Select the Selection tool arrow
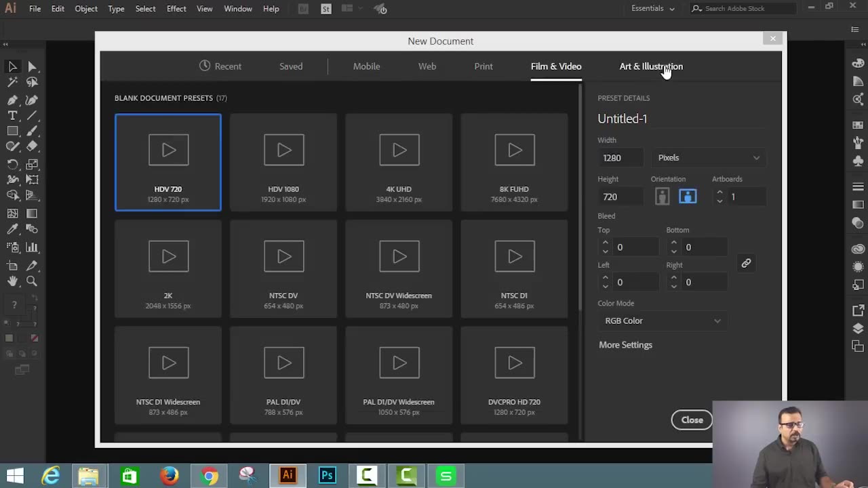868x488 pixels. pyautogui.click(x=12, y=66)
